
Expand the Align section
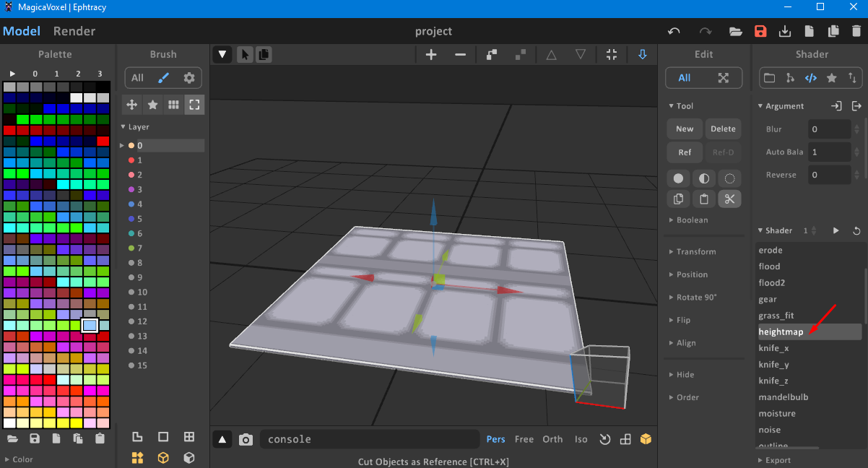point(682,343)
